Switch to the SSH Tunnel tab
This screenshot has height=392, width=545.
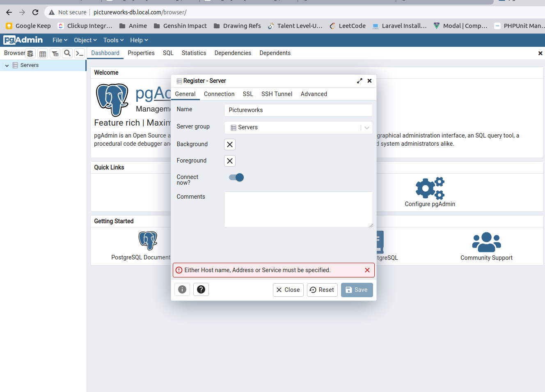click(277, 94)
